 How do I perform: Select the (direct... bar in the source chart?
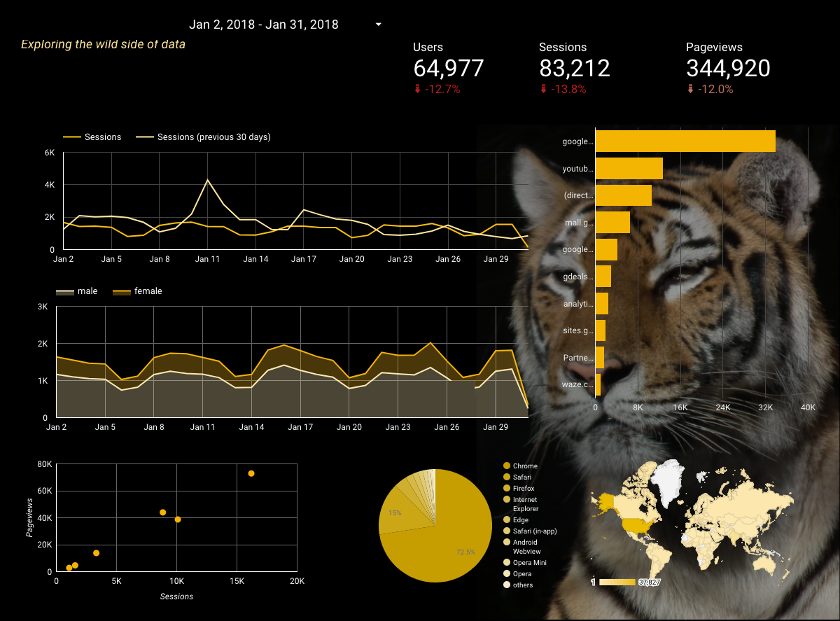click(x=624, y=195)
